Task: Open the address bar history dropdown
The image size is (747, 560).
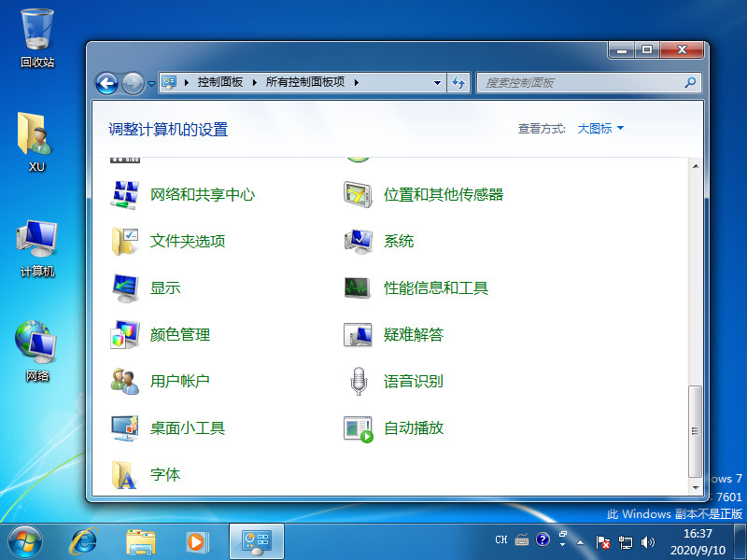Action: (437, 82)
